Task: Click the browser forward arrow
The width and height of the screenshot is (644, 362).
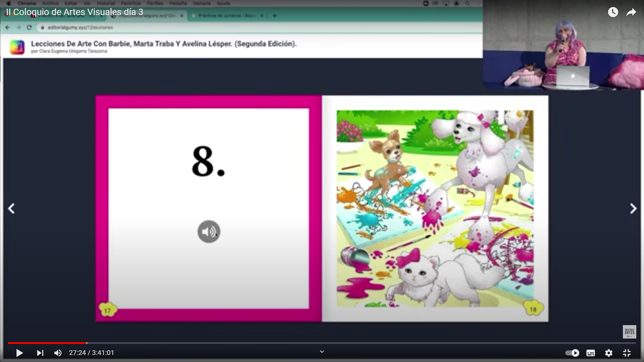Action: tap(18, 27)
